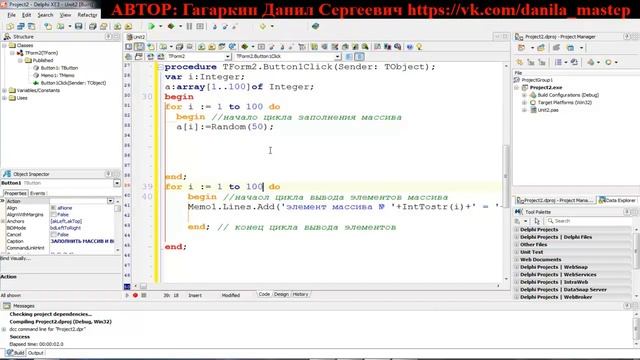The image size is (640, 360).
Task: Expand the Other Files palette category
Action: click(x=533, y=244)
